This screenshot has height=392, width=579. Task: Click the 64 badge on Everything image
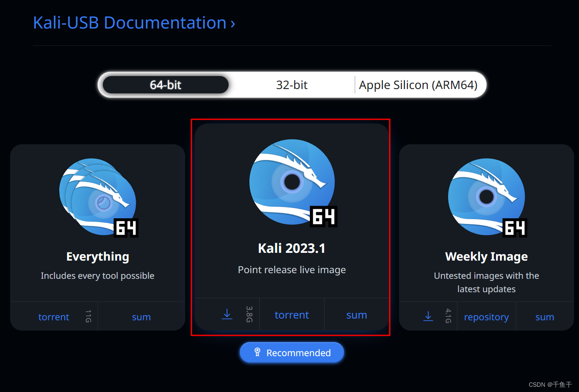(126, 228)
